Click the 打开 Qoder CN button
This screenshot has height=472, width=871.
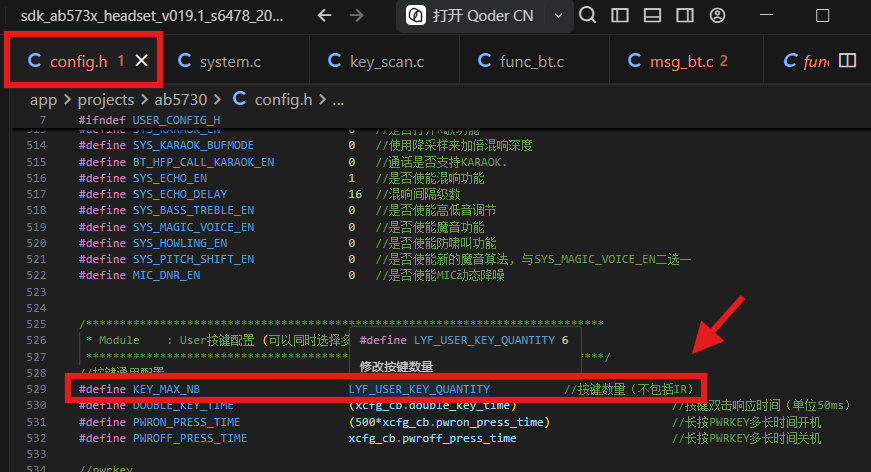coord(473,16)
